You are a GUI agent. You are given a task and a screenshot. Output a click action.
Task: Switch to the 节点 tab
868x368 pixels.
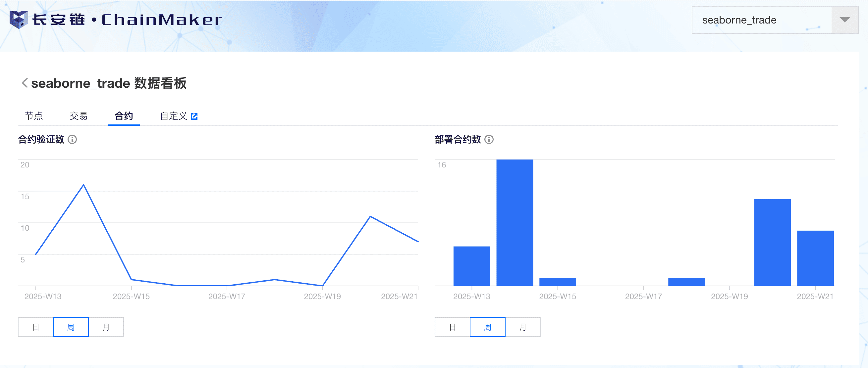[34, 116]
